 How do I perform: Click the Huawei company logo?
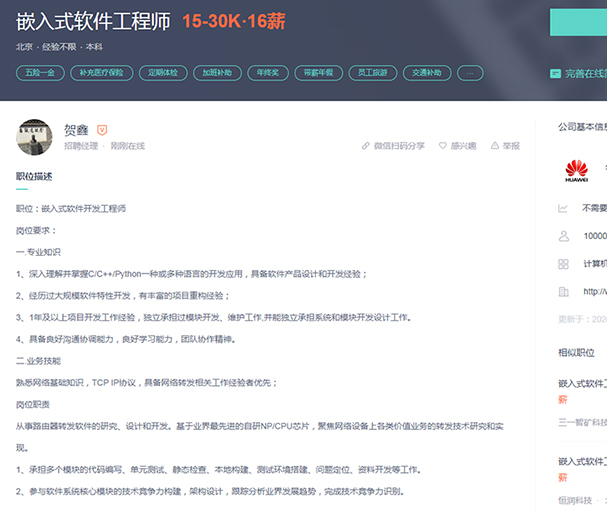click(576, 169)
